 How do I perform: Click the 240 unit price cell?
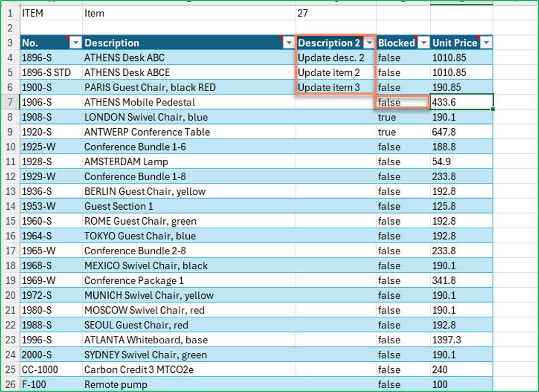point(462,369)
